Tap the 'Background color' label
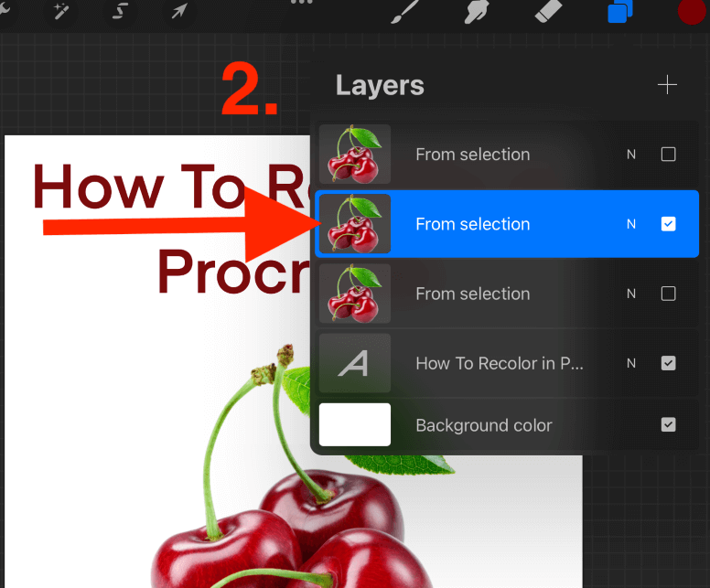 click(x=484, y=425)
